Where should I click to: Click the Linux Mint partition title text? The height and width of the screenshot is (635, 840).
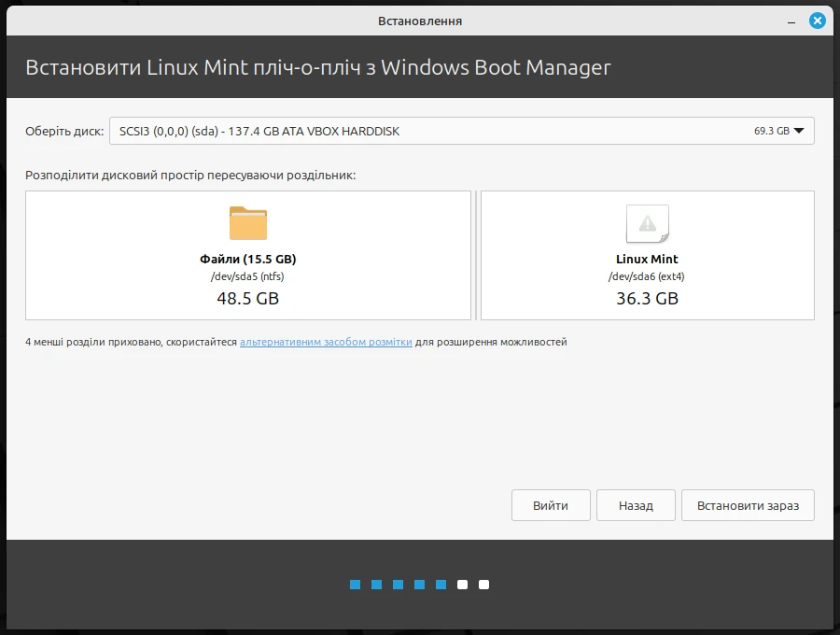tap(647, 260)
